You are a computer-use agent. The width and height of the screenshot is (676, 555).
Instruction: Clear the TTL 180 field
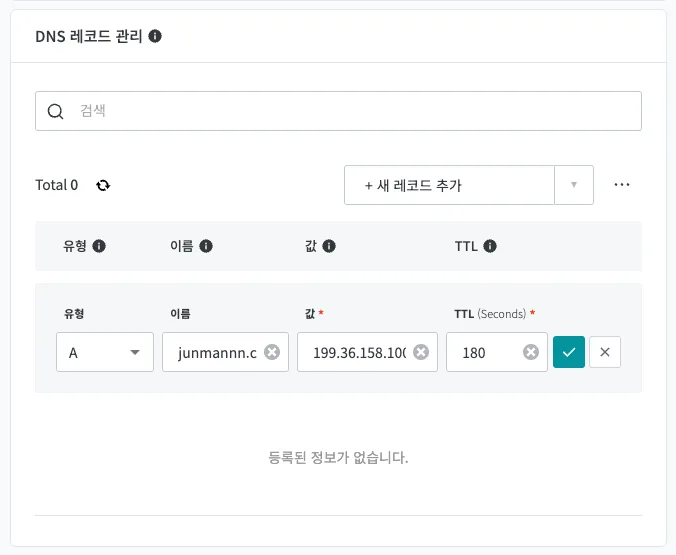click(531, 352)
